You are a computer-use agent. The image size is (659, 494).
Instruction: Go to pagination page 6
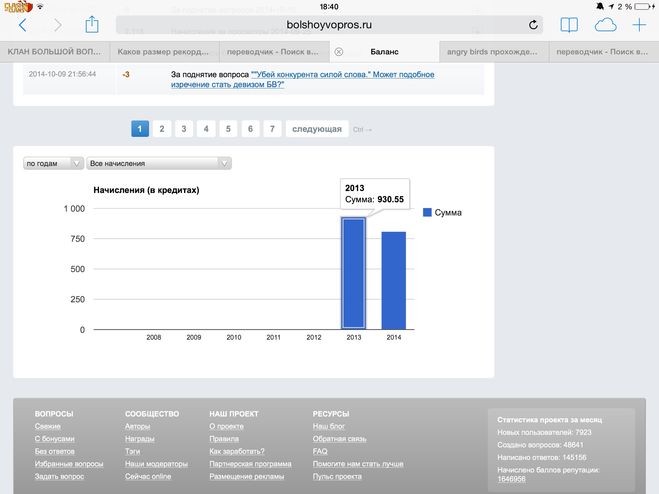250,129
